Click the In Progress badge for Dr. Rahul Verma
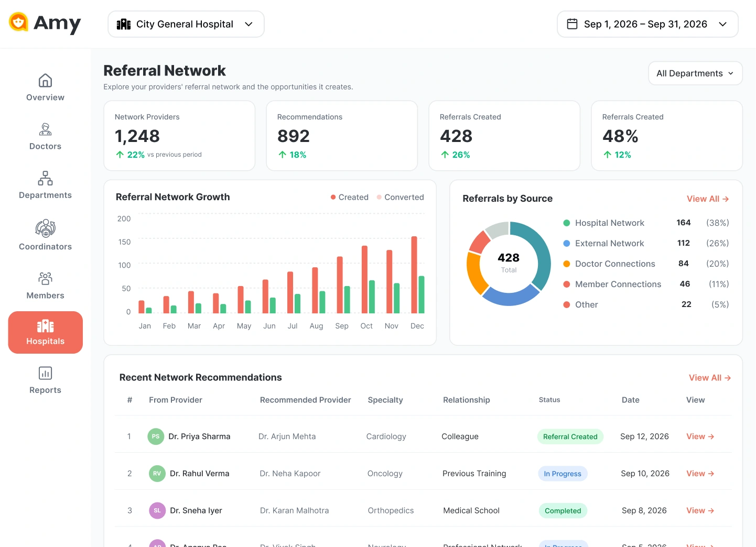Screen dimensions: 756x547 pyautogui.click(x=563, y=474)
